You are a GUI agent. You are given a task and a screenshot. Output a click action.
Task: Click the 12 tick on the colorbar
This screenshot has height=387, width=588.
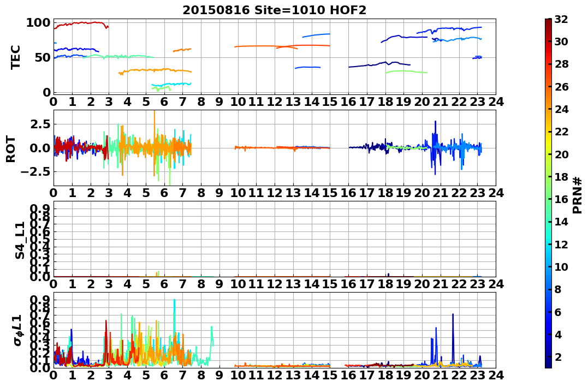[561, 244]
